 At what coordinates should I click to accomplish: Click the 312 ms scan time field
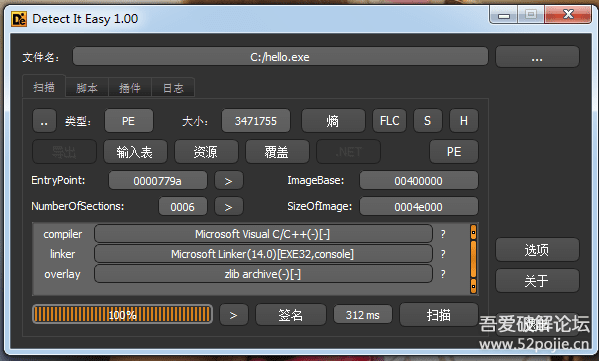363,315
